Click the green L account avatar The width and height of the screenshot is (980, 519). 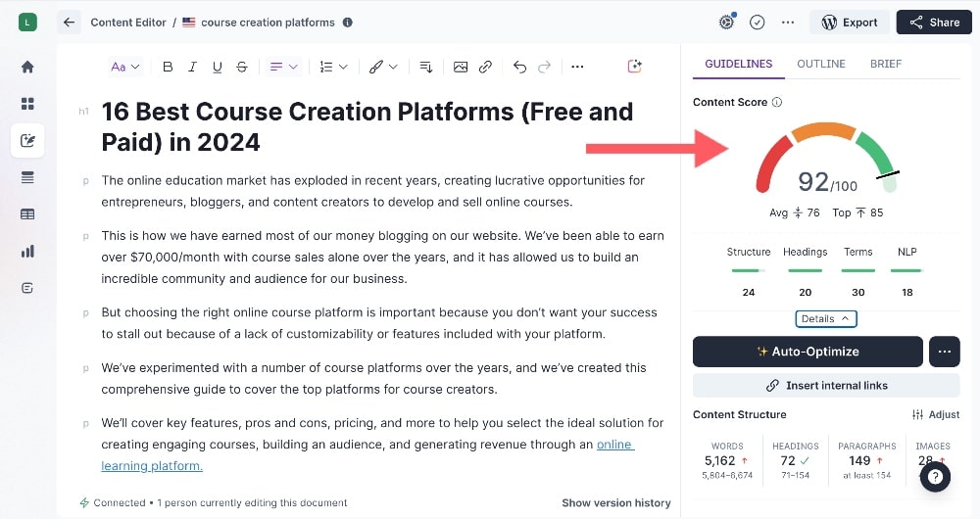pyautogui.click(x=27, y=23)
